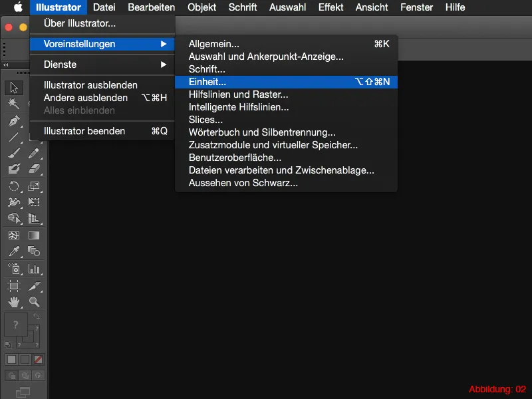Open the Apple menu
532x399 pixels.
[x=18, y=7]
